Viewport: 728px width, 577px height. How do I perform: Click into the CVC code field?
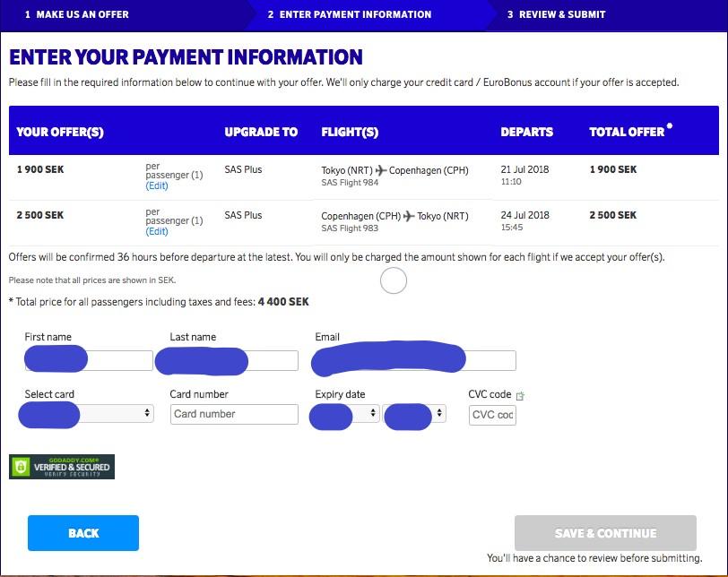click(492, 415)
